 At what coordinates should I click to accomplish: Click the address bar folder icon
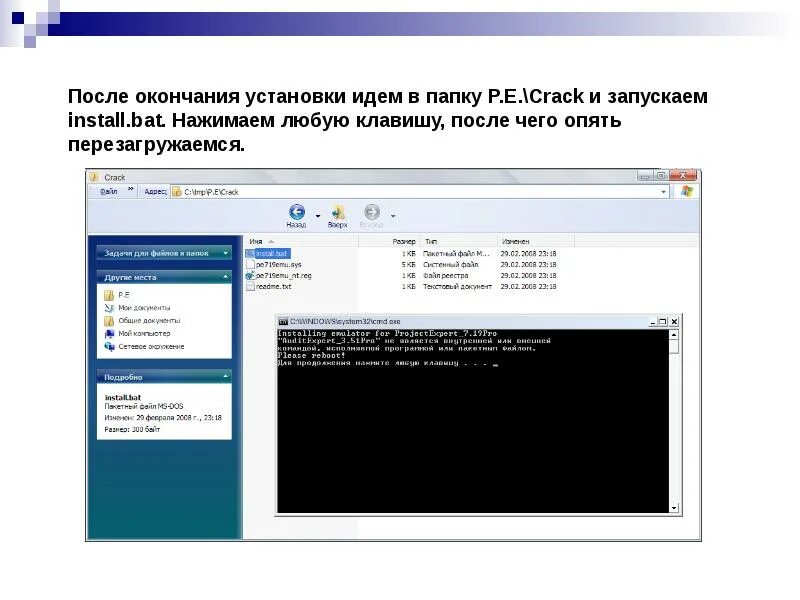point(177,192)
